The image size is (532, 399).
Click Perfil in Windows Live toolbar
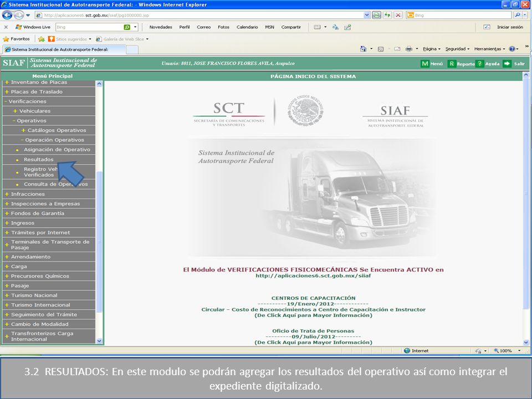click(184, 27)
